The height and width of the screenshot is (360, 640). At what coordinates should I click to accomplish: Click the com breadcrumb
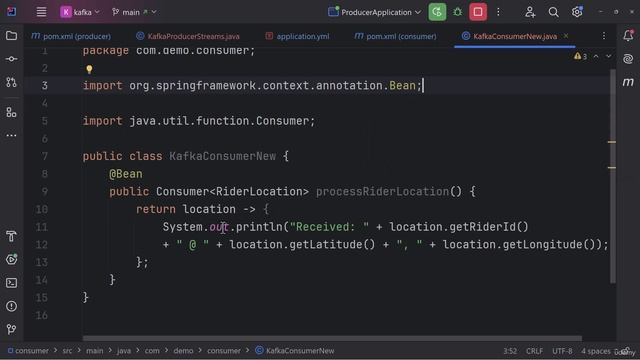tap(152, 351)
